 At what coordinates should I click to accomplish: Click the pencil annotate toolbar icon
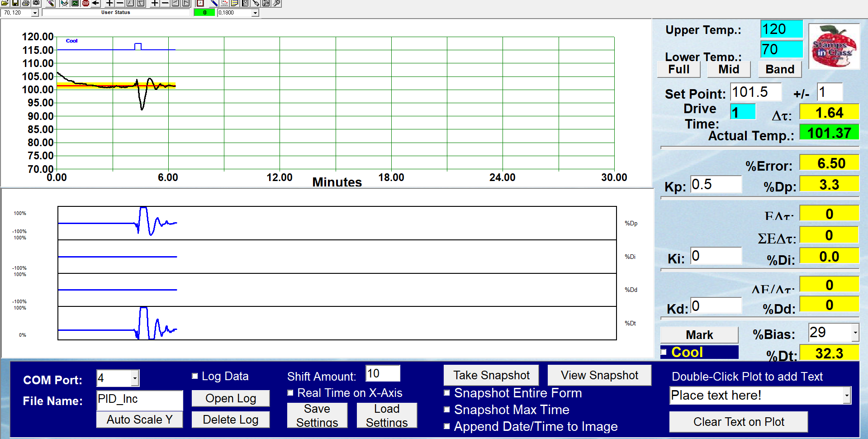coord(51,3)
